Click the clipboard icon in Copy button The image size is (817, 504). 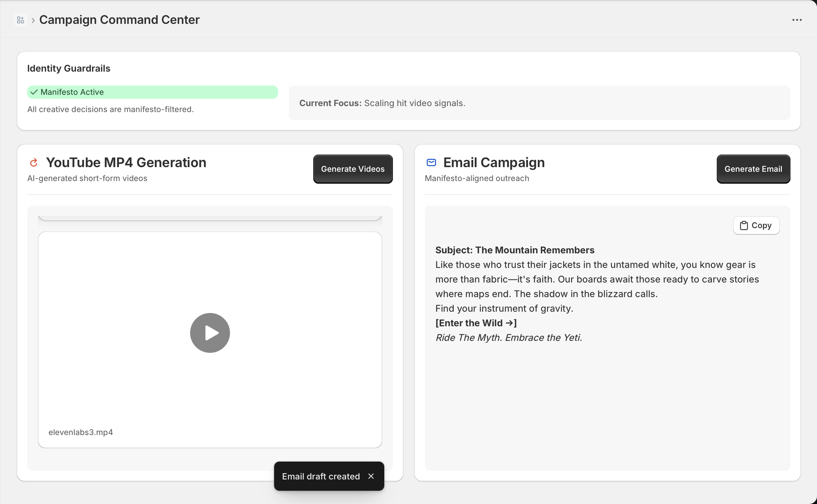744,226
